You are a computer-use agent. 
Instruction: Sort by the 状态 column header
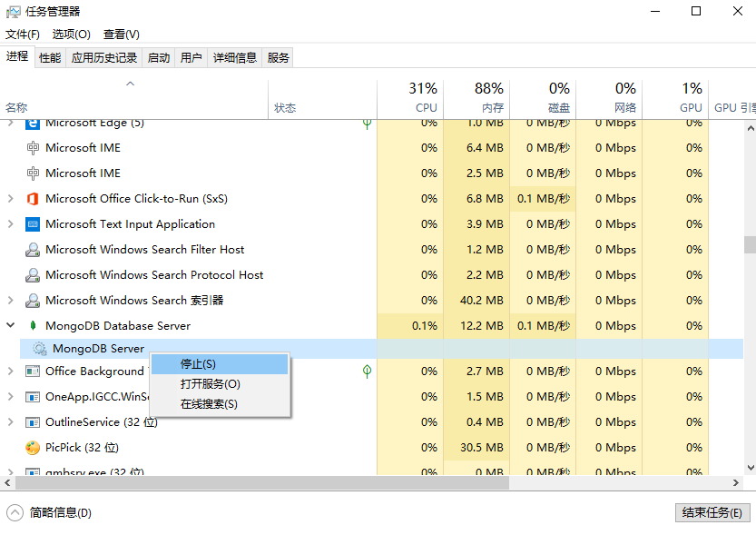point(322,99)
